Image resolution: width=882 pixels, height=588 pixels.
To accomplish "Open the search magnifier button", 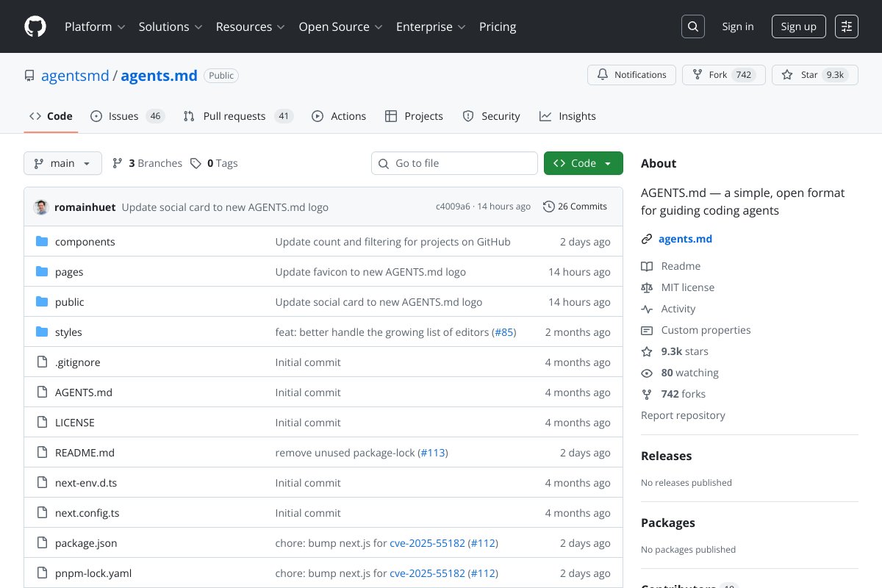I will point(693,26).
